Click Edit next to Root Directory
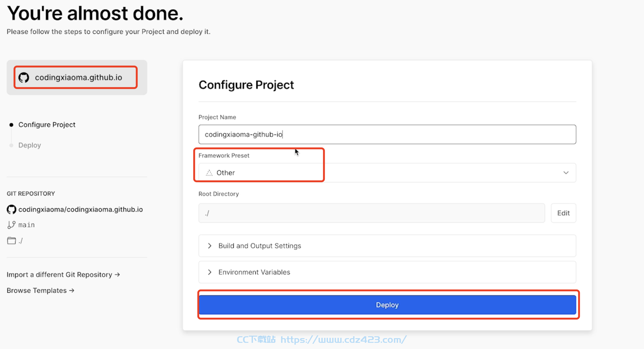The height and width of the screenshot is (349, 644). (x=563, y=213)
